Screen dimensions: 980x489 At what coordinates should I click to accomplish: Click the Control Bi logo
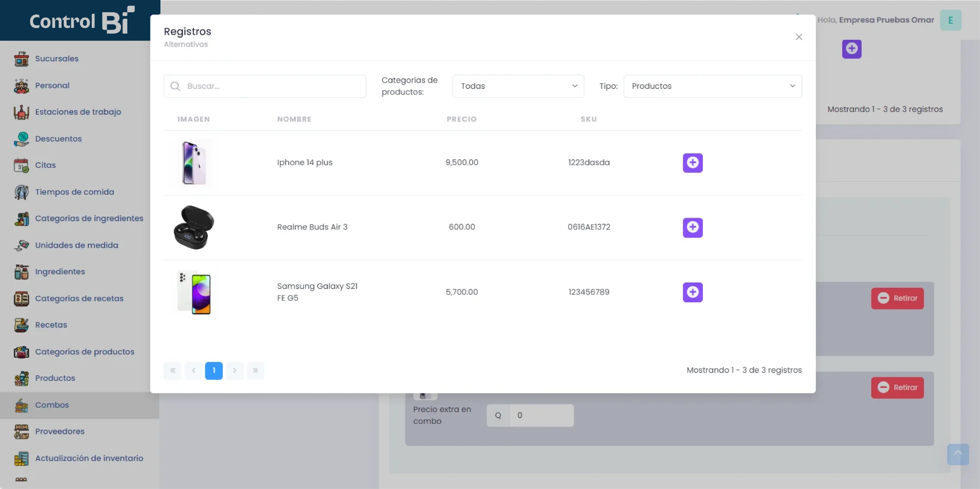(x=82, y=20)
